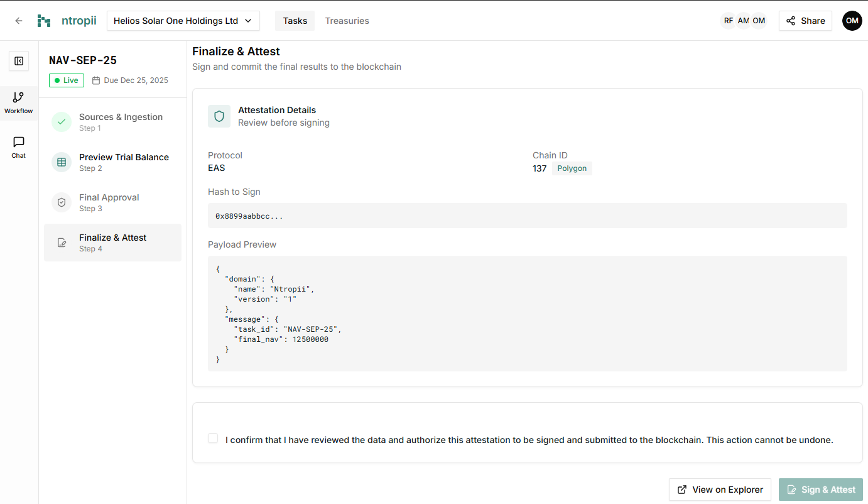Click the shield icon for Final Approval
The height and width of the screenshot is (504, 868).
61,202
